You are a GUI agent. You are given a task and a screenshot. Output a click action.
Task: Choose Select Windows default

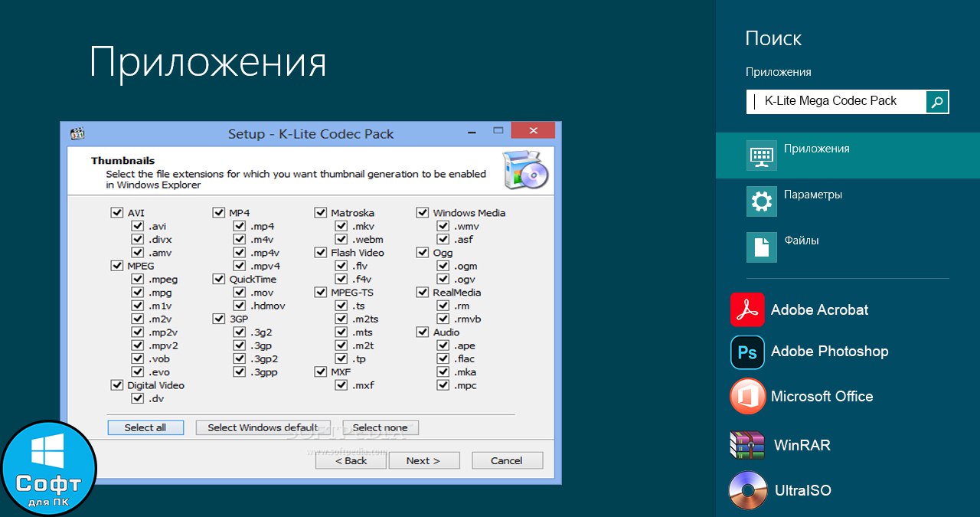tap(263, 427)
